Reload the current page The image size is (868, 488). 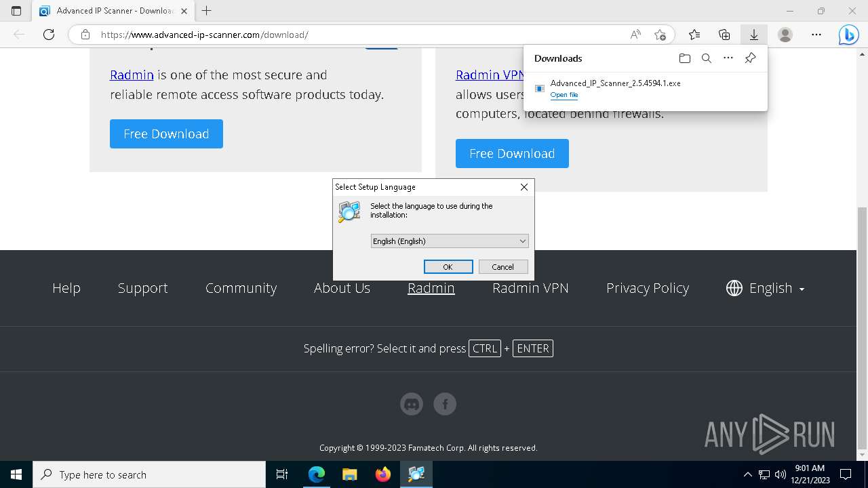click(x=49, y=35)
